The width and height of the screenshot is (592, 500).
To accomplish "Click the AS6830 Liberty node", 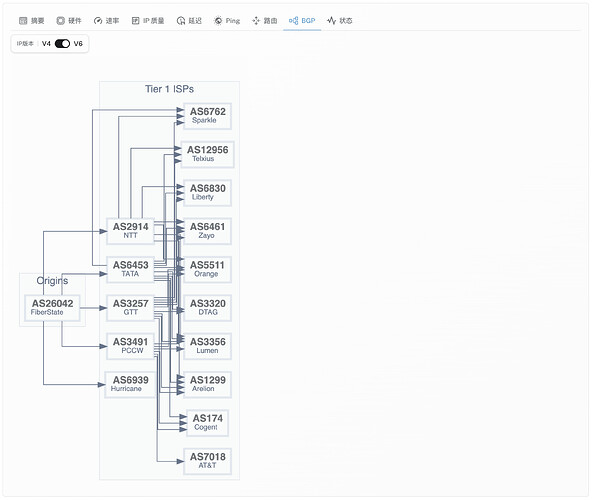I will pyautogui.click(x=207, y=193).
